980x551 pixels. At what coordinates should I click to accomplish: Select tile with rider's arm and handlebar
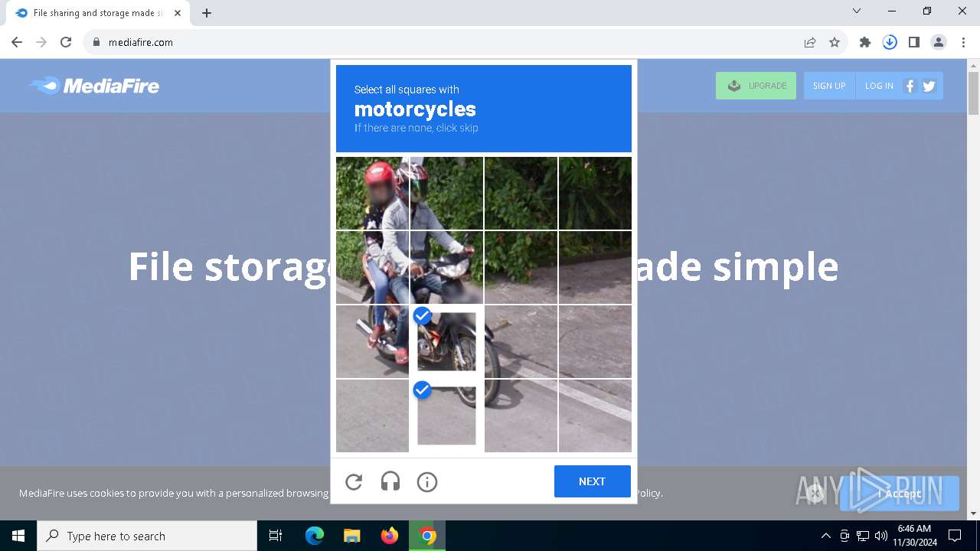click(446, 267)
